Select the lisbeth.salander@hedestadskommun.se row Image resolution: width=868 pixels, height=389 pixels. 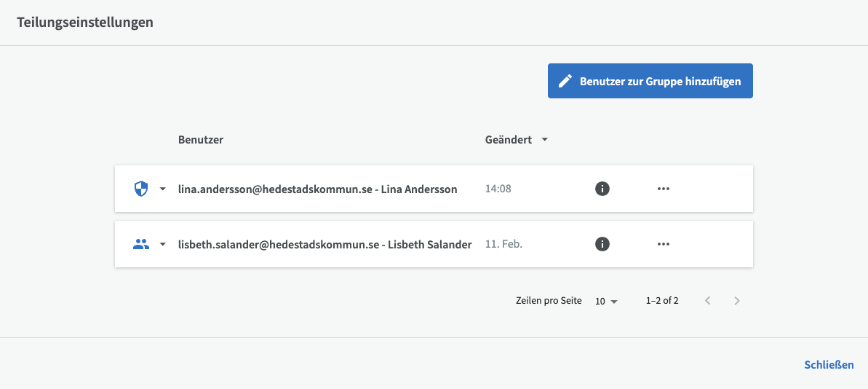[324, 245]
